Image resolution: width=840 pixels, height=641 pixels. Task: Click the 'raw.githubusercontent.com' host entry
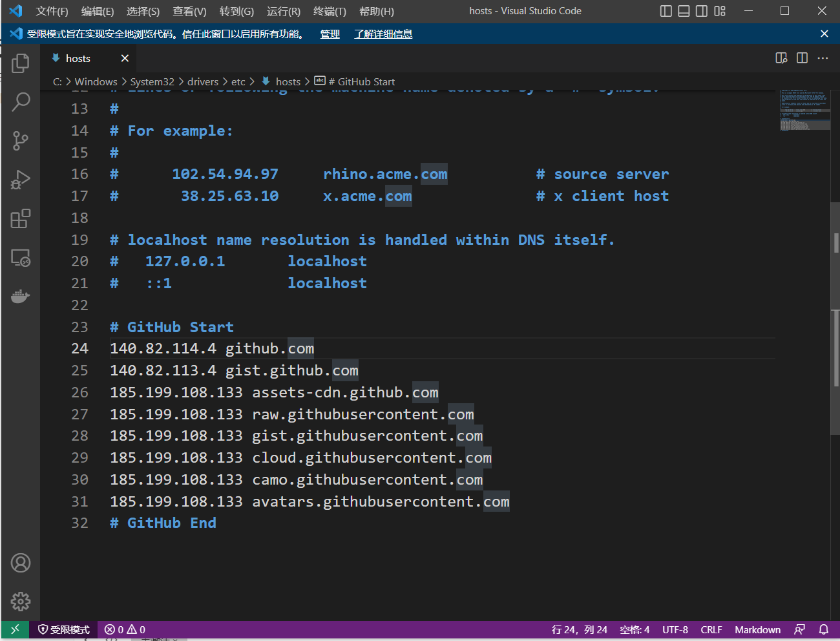[x=363, y=414]
